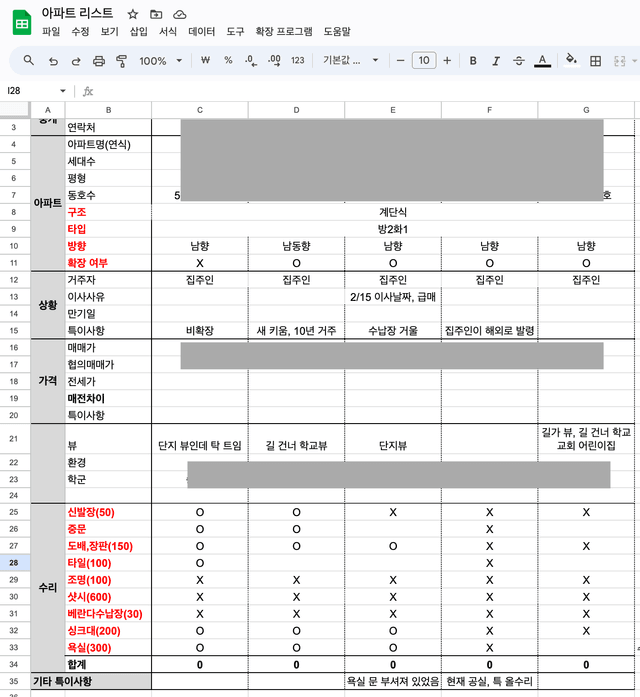Toggle italic formatting
The width and height of the screenshot is (640, 697).
point(496,60)
